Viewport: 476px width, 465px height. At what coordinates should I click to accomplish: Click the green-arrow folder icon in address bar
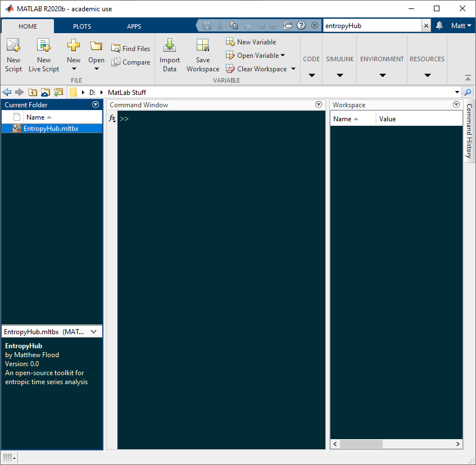pos(58,92)
